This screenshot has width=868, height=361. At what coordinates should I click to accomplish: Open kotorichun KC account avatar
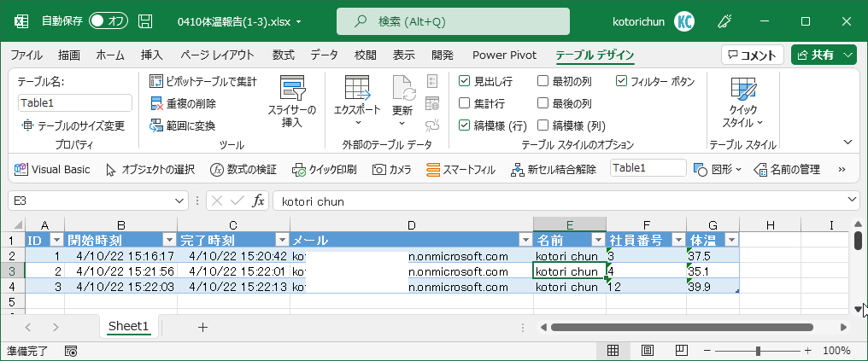684,21
